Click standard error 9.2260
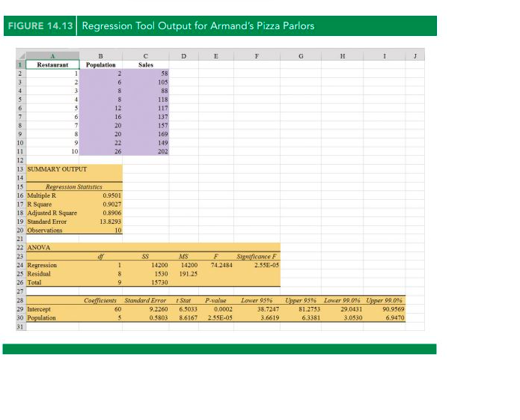 pyautogui.click(x=159, y=309)
